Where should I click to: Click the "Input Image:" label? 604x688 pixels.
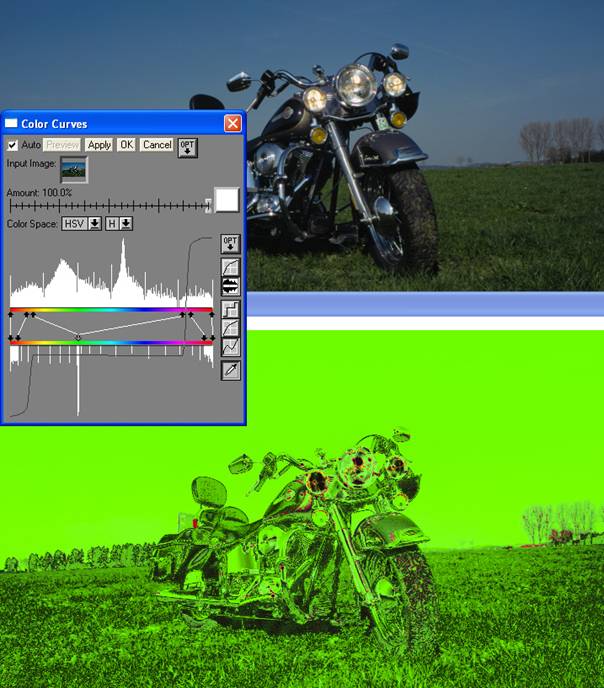click(31, 164)
